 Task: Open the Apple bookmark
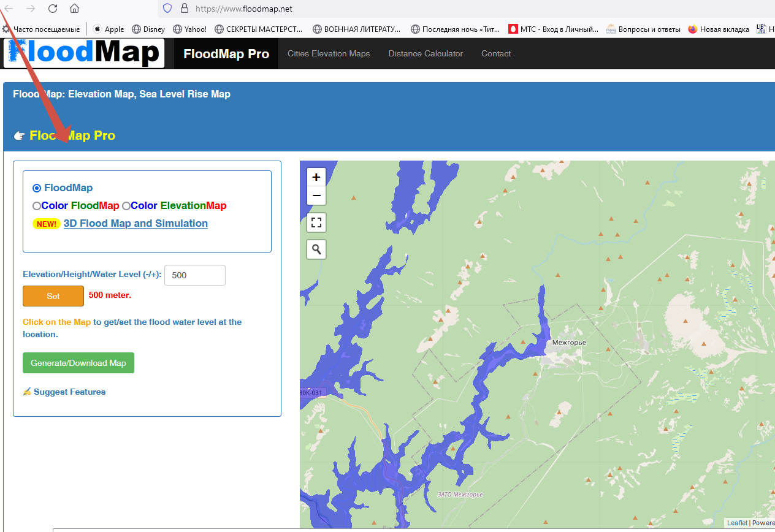109,29
